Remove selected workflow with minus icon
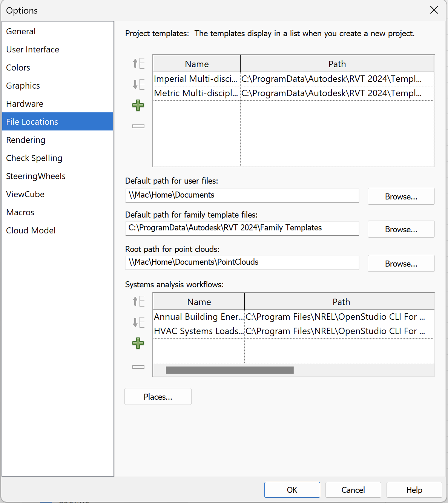448x503 pixels. point(138,366)
